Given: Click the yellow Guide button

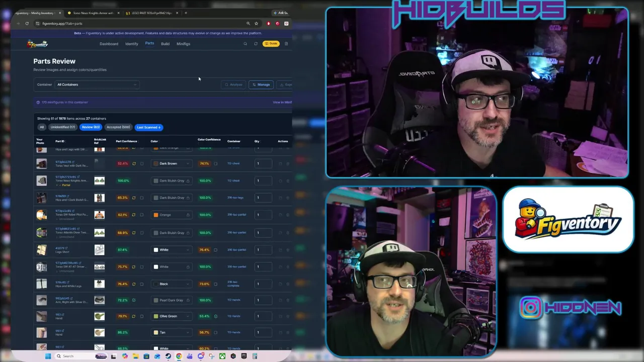Looking at the screenshot, I should (271, 44).
